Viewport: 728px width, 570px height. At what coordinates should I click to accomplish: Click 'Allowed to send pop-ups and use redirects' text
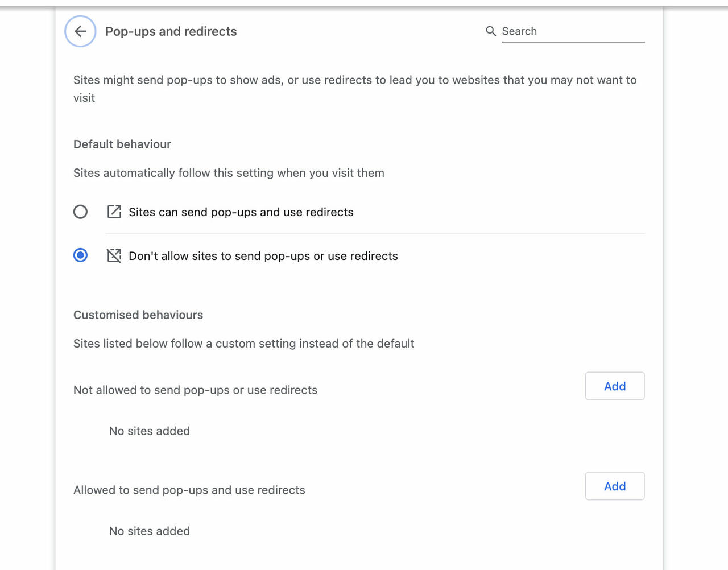point(189,490)
